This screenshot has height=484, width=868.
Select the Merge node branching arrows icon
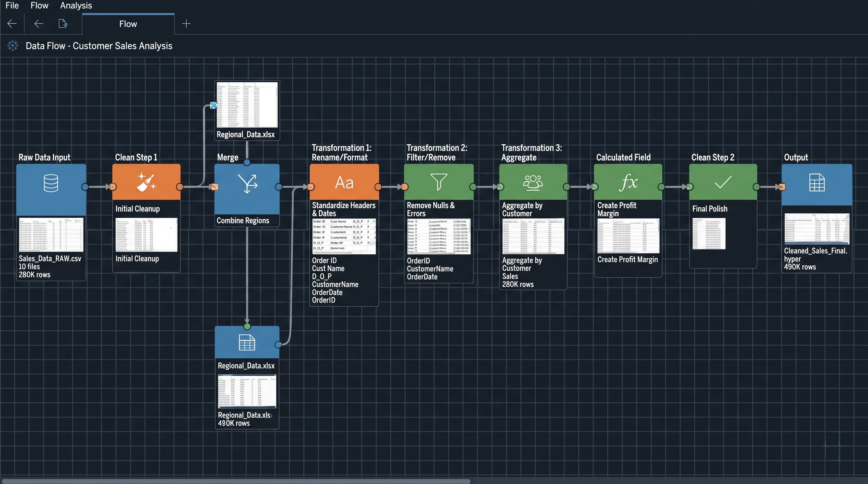coord(248,183)
